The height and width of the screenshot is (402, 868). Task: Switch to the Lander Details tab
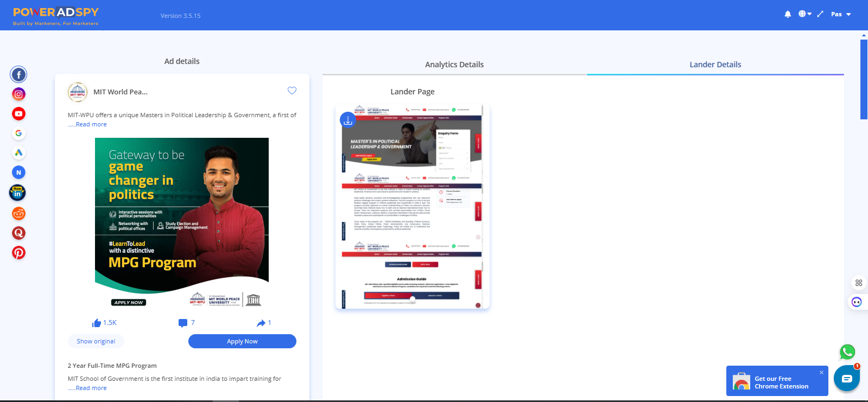(715, 65)
